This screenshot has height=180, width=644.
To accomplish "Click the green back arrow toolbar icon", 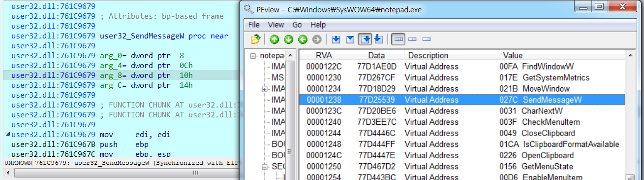I will (x=303, y=39).
